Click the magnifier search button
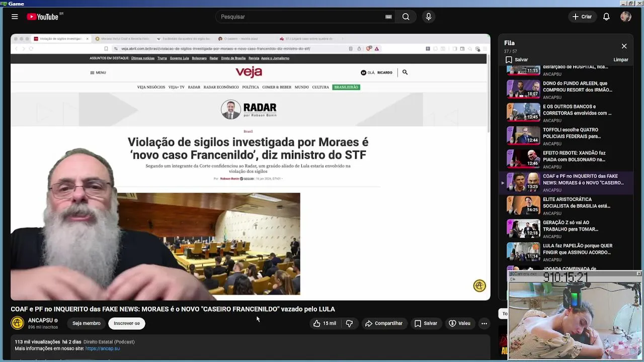Viewport: 644px width, 362px height. click(406, 17)
